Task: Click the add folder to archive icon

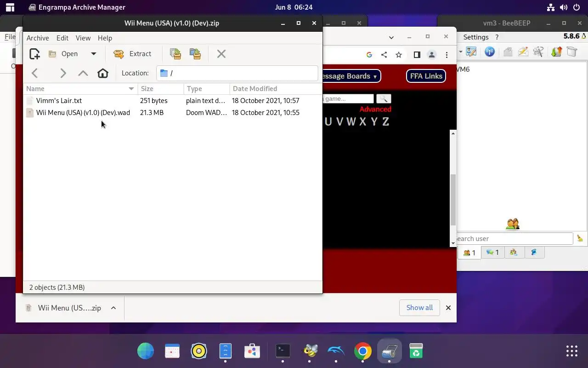Action: tap(195, 54)
